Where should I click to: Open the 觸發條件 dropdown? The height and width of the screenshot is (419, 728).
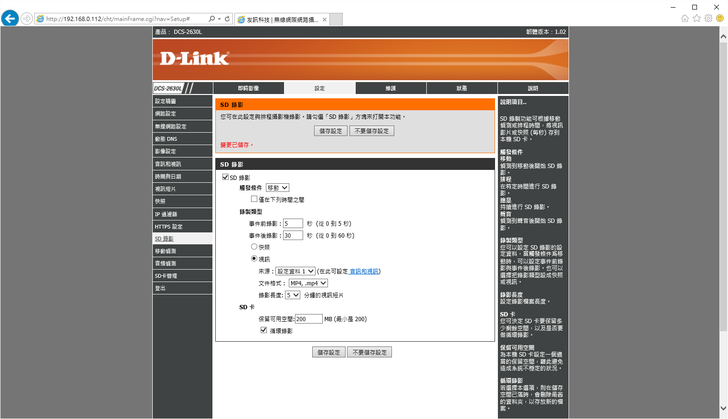[276, 187]
